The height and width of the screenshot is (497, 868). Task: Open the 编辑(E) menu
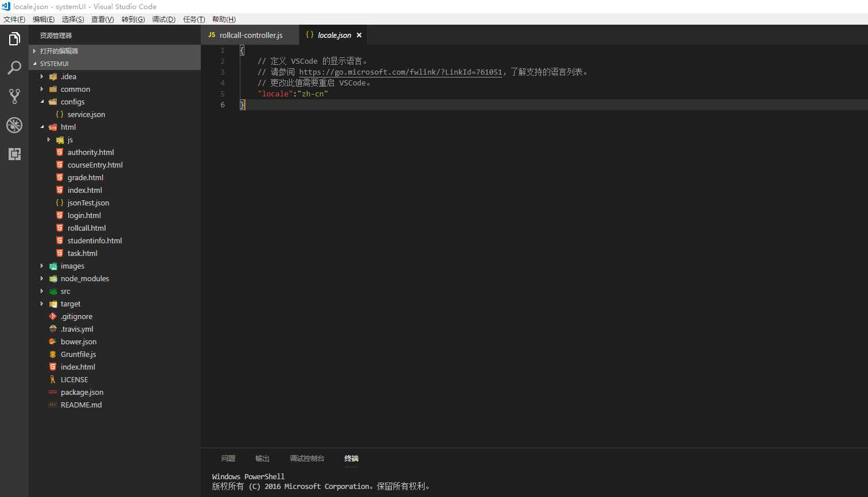pos(44,19)
